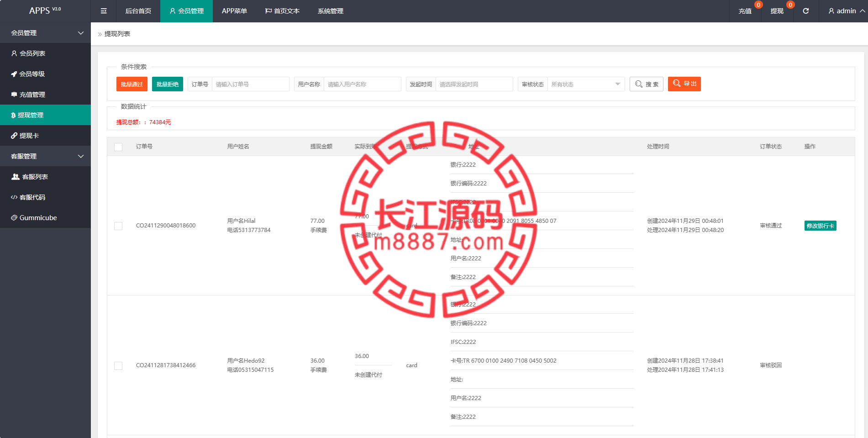Click the magnifier icon on 搜索 button

pyautogui.click(x=639, y=84)
